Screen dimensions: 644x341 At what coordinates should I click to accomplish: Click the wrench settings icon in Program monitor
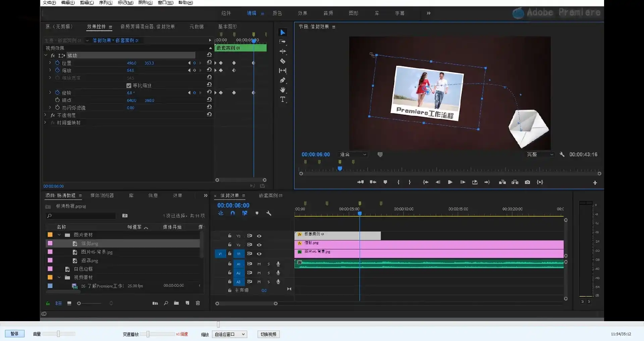tap(562, 154)
